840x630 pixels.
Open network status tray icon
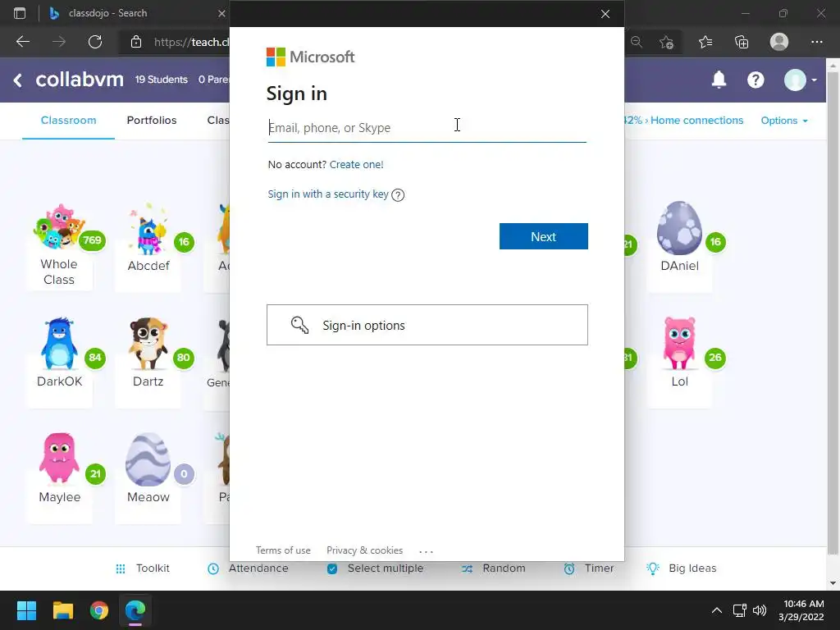(x=740, y=610)
